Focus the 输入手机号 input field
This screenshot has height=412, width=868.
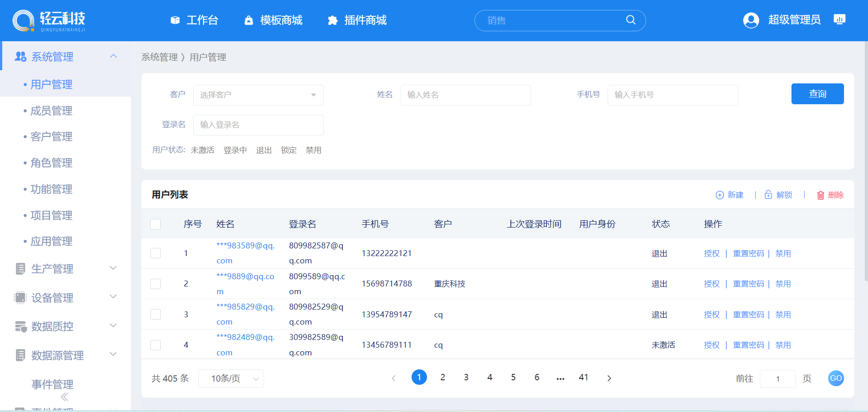[673, 95]
